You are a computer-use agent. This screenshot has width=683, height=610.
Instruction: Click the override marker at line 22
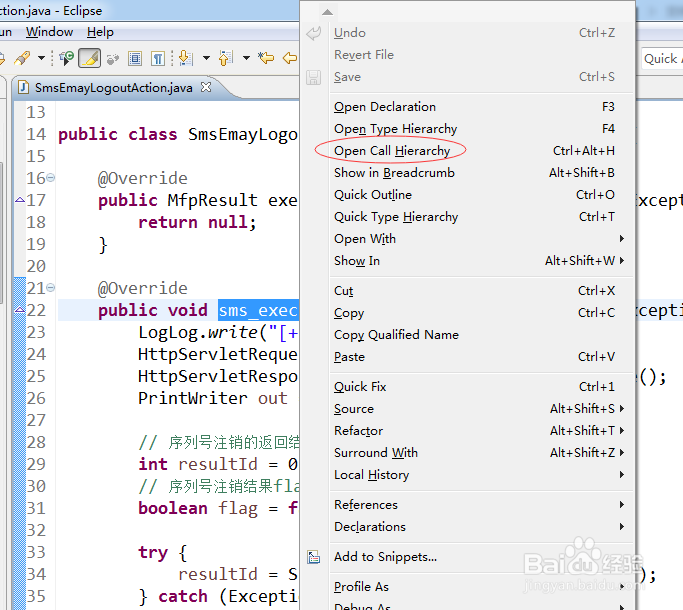click(x=20, y=310)
